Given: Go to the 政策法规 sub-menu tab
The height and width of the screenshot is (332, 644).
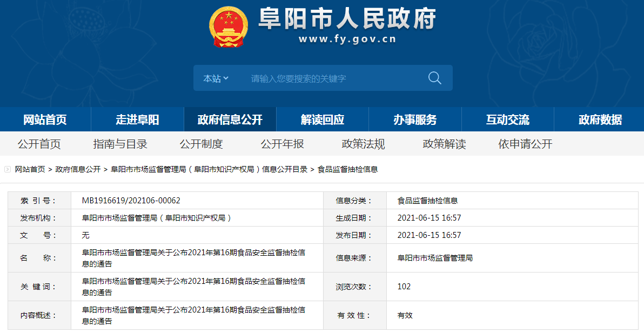Looking at the screenshot, I should pyautogui.click(x=364, y=144).
